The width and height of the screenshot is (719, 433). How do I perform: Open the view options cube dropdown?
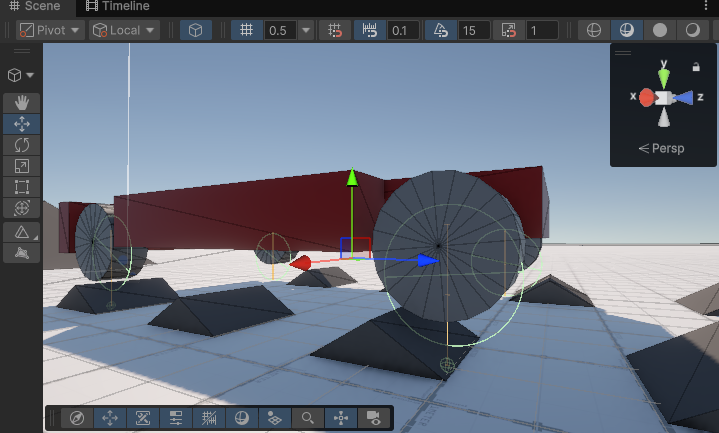(21, 75)
